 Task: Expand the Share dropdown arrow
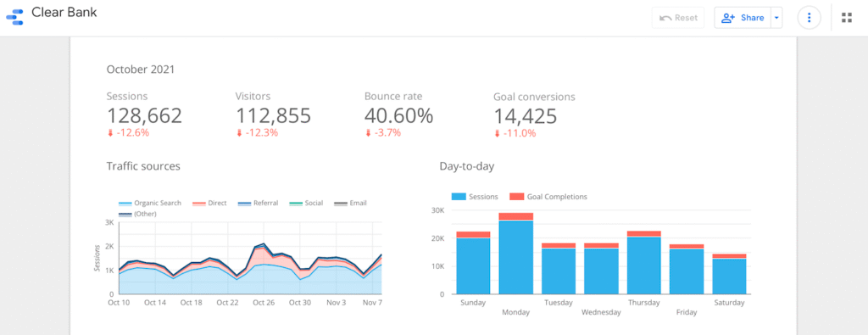click(x=776, y=18)
